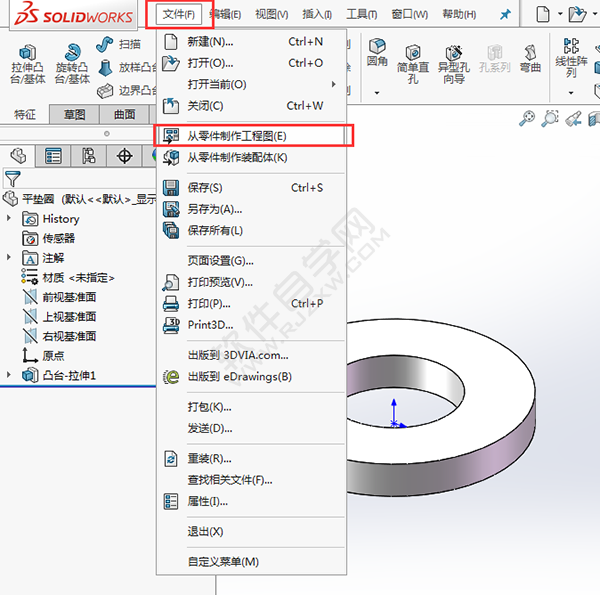The height and width of the screenshot is (595, 600).
Task: Choose 关闭(C) in the File menu
Action: click(251, 106)
